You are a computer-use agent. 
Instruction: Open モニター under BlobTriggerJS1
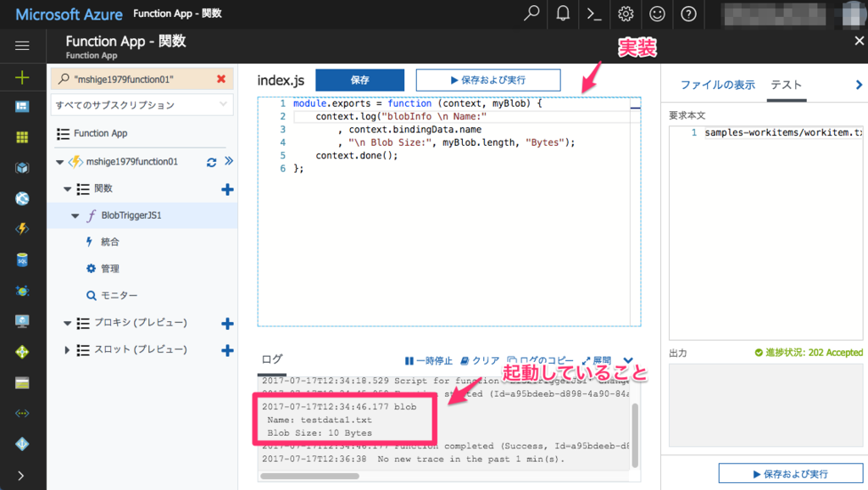point(119,296)
